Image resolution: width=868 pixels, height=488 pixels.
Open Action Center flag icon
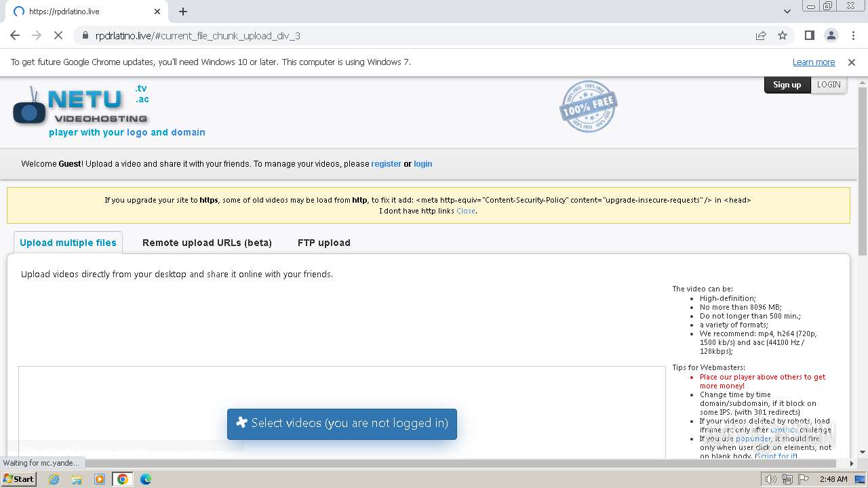[x=803, y=479]
